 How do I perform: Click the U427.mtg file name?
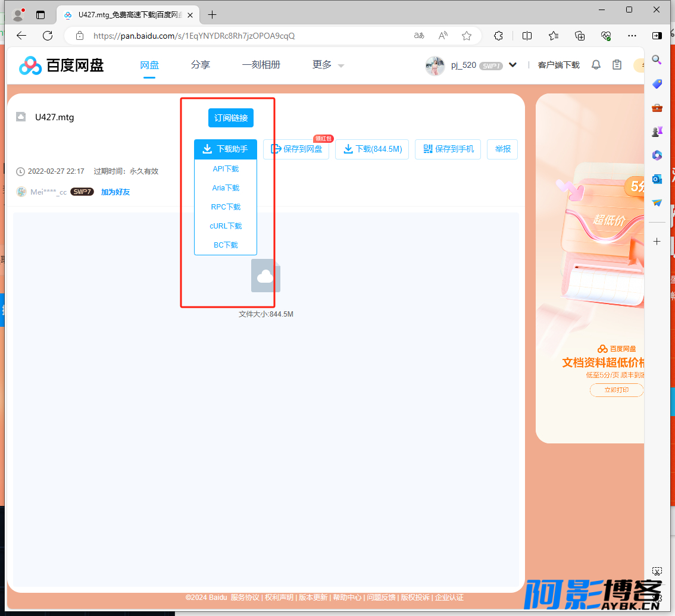[x=55, y=117]
